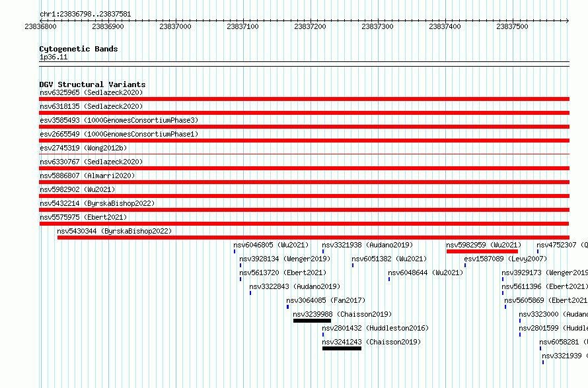
Task: Click nsv5886807 (Almarri2020) label
Action: [x=87, y=176]
